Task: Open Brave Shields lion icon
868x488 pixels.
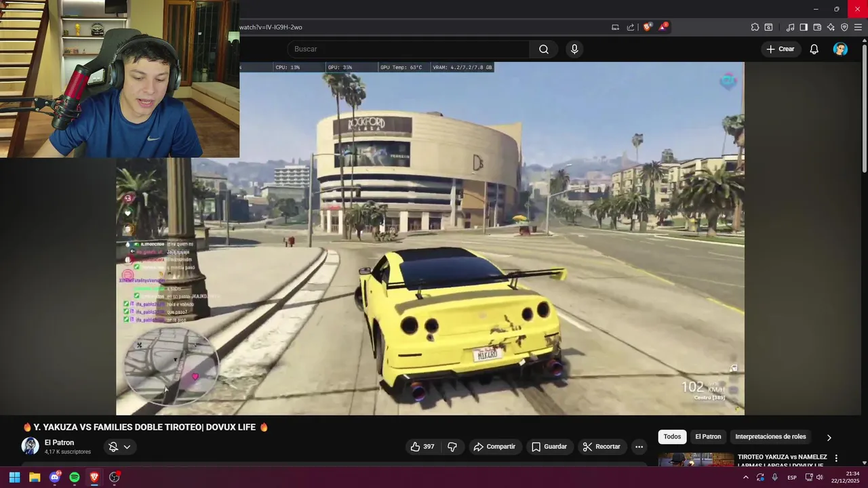Action: pos(648,27)
